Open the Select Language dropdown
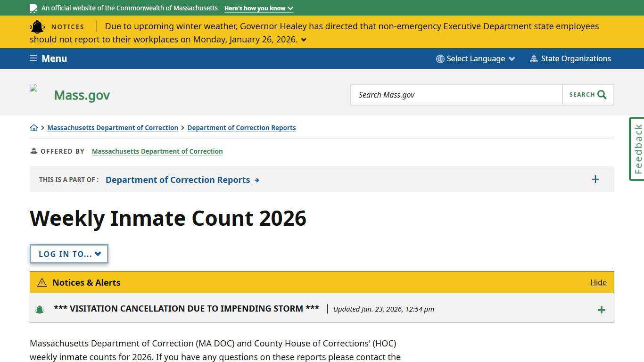 [x=476, y=58]
